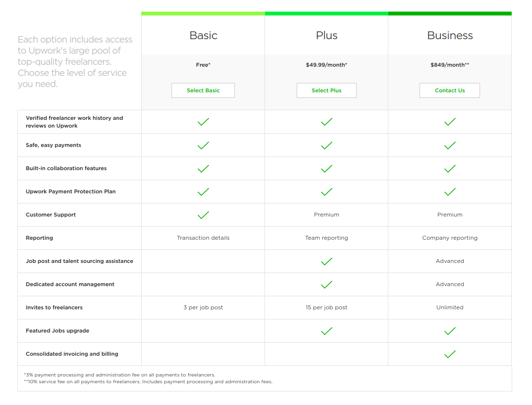The width and height of the screenshot is (532, 405).
Task: Click the Unlimited invites cell under Business
Action: point(450,307)
